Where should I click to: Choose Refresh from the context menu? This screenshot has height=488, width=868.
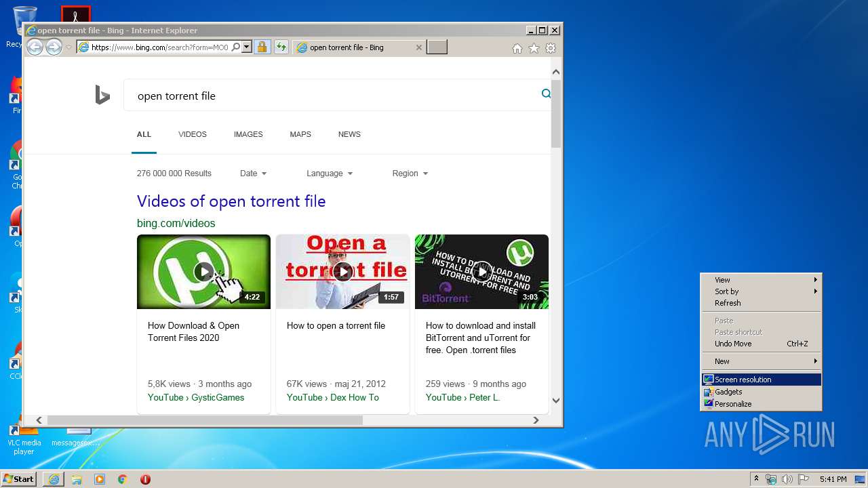761,303
